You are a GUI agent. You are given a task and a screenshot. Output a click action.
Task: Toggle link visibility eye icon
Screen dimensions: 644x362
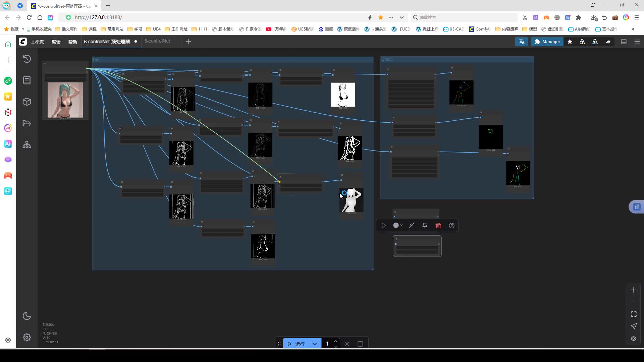634,339
